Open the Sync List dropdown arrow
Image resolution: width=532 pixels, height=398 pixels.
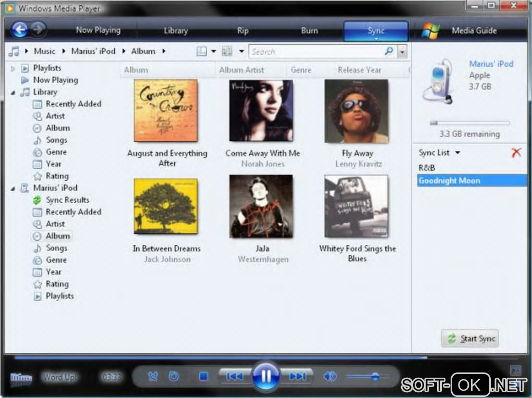click(x=458, y=153)
